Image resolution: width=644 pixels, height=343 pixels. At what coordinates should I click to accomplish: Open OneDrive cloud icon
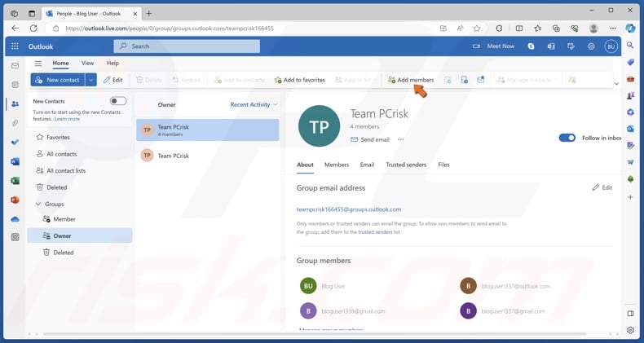click(15, 219)
